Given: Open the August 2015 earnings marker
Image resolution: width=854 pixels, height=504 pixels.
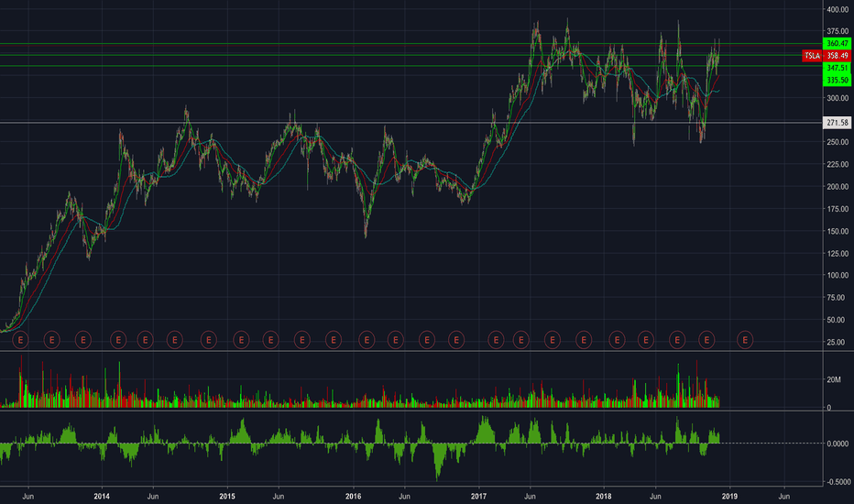Looking at the screenshot, I should 302,341.
